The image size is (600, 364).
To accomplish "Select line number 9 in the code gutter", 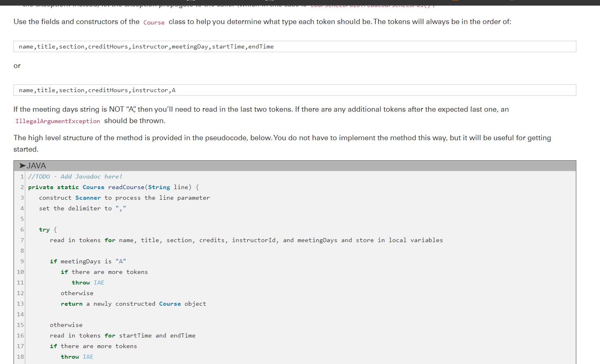I will [x=22, y=261].
